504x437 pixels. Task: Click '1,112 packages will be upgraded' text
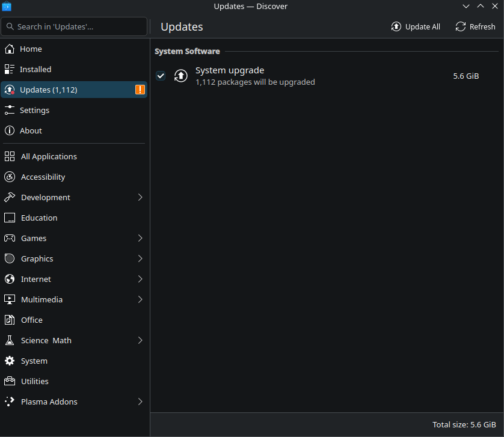(255, 82)
